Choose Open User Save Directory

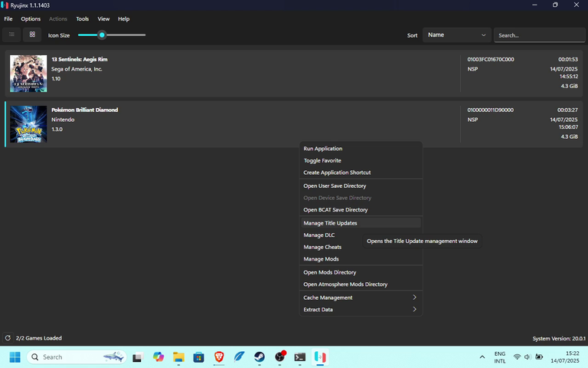pyautogui.click(x=361, y=186)
